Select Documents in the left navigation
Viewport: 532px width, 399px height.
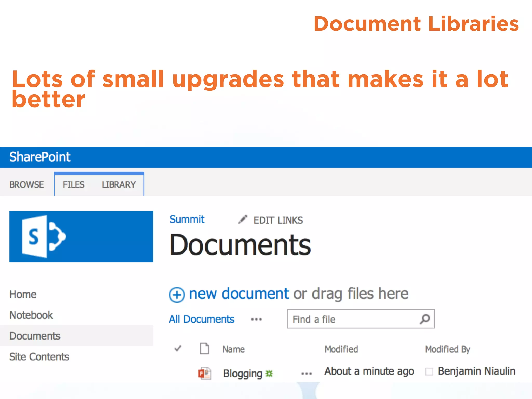coord(76,336)
